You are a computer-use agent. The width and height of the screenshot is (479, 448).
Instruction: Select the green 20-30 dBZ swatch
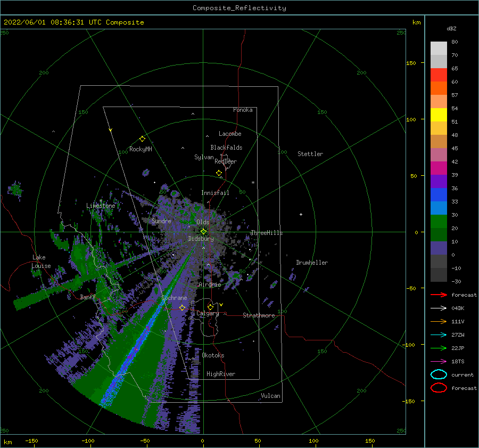(439, 222)
